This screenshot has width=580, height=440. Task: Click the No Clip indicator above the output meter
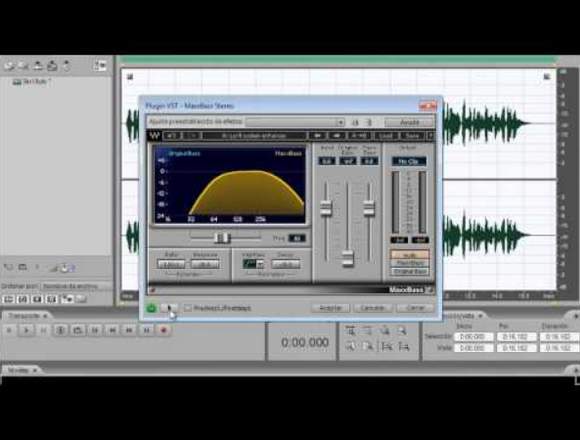tap(409, 161)
